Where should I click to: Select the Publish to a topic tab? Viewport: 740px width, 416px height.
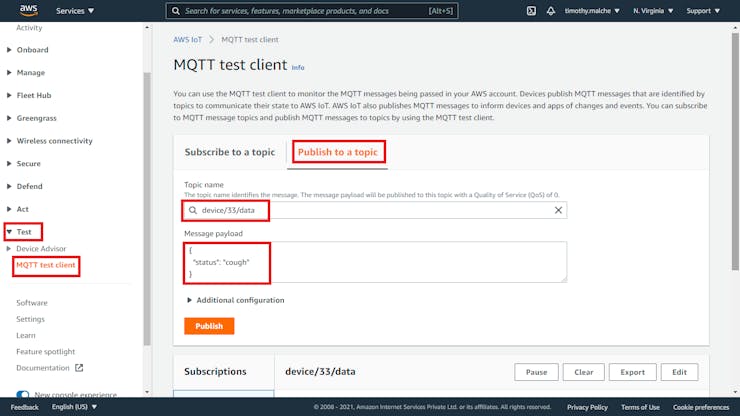[337, 152]
